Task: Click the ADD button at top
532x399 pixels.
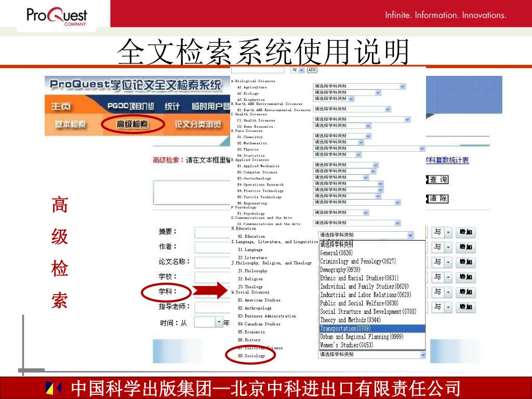Action: tap(312, 70)
